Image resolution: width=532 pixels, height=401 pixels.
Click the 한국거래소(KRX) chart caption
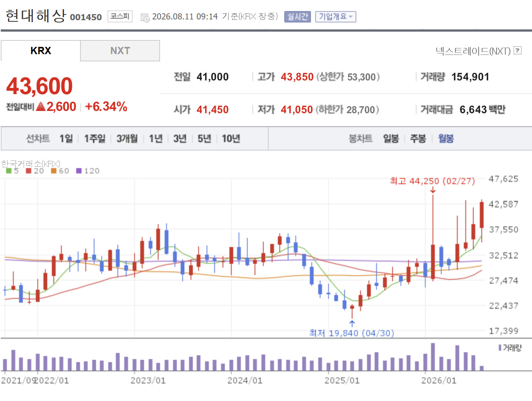[31, 164]
